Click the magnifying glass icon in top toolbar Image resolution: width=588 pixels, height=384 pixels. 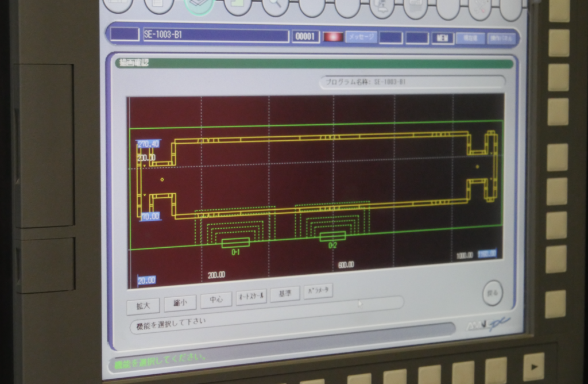click(x=275, y=6)
